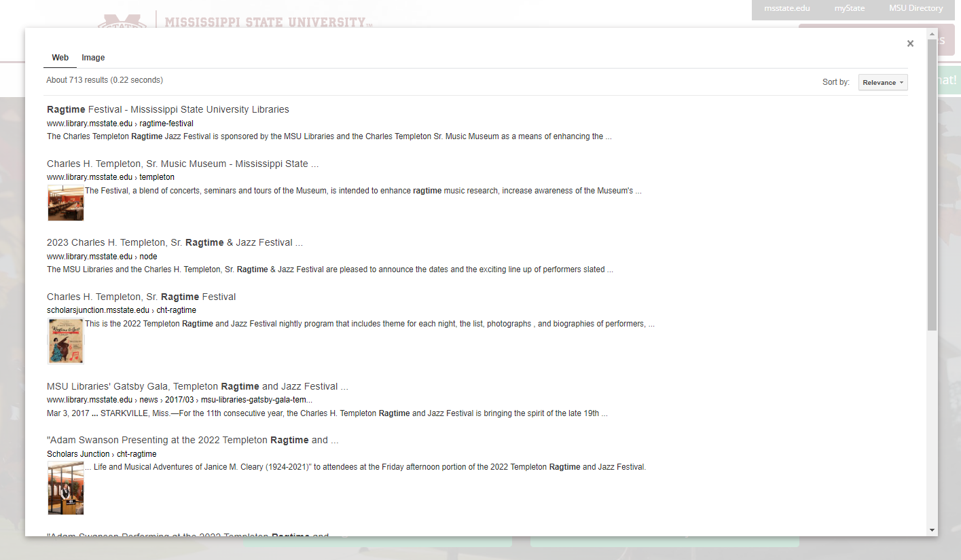
Task: Click the Scholars Junction › cht-ragtime breadcrumb
Action: pyautogui.click(x=102, y=454)
